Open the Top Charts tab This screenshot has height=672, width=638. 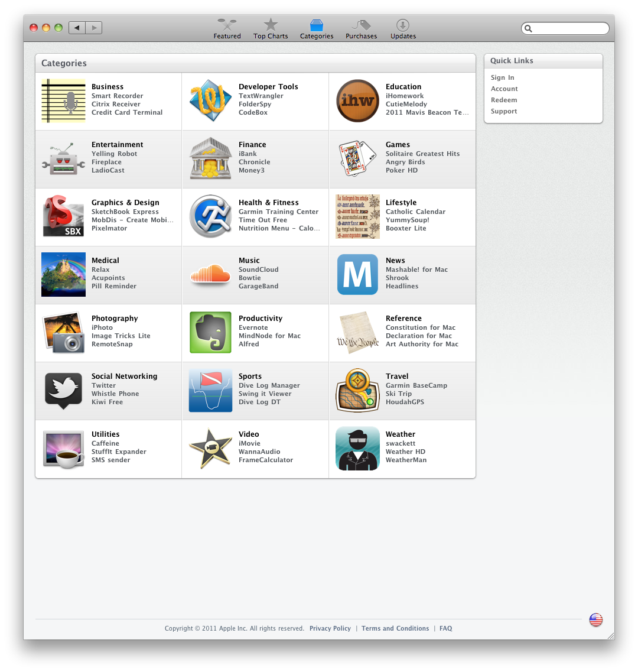(x=271, y=29)
